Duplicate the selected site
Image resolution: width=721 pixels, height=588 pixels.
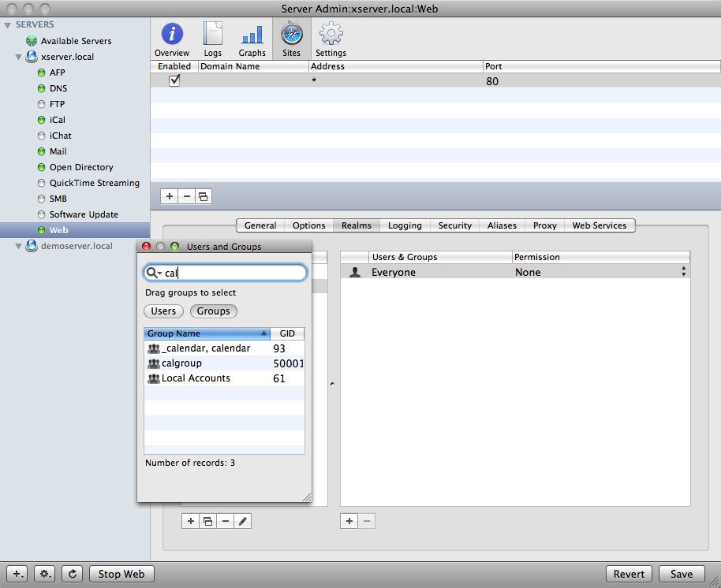204,196
